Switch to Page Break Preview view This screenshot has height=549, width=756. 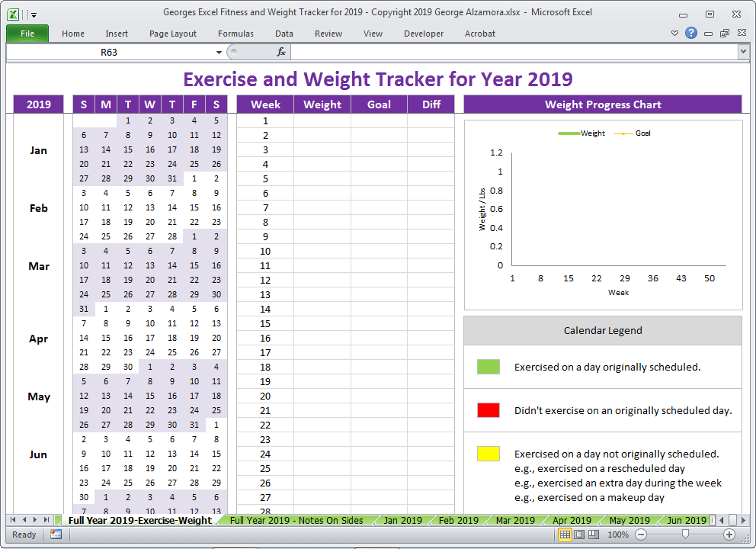tap(594, 535)
